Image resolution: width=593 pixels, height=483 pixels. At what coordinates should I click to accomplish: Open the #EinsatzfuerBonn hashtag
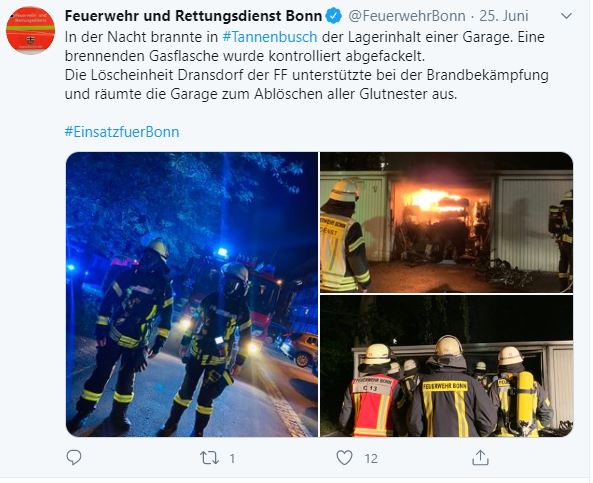coord(122,132)
